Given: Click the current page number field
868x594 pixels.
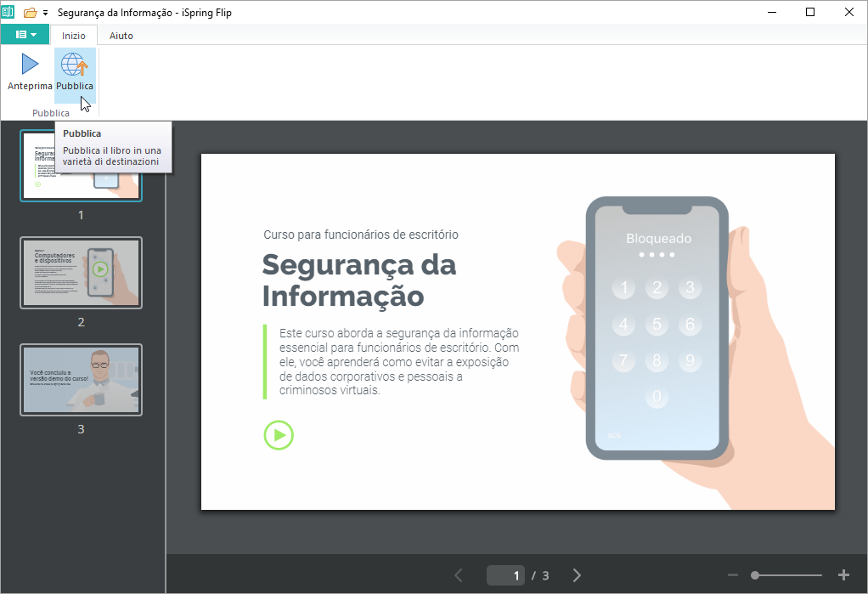Looking at the screenshot, I should pyautogui.click(x=506, y=575).
